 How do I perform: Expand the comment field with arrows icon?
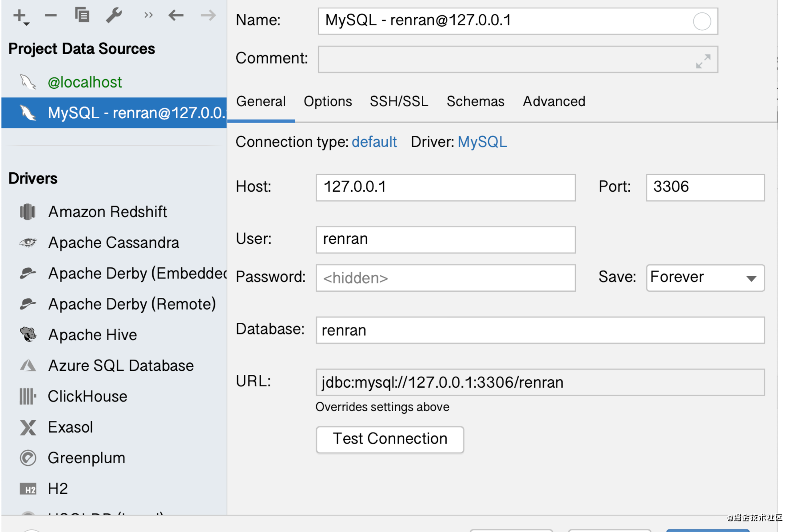click(x=703, y=61)
